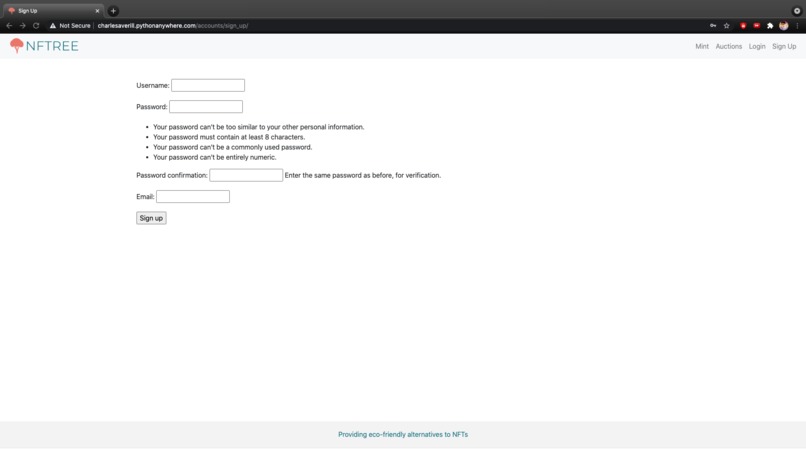Click the second red extension icon
The width and height of the screenshot is (806, 449).
coord(757,26)
